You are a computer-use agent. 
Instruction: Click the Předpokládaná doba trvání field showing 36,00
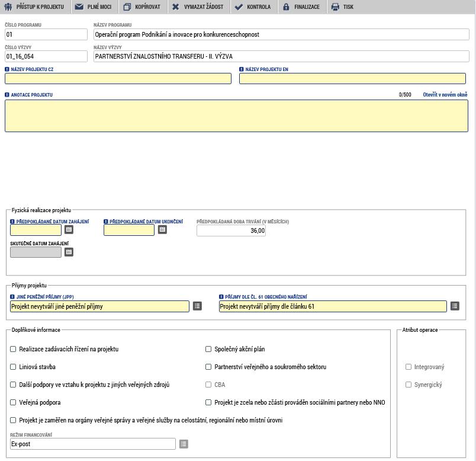(x=231, y=230)
